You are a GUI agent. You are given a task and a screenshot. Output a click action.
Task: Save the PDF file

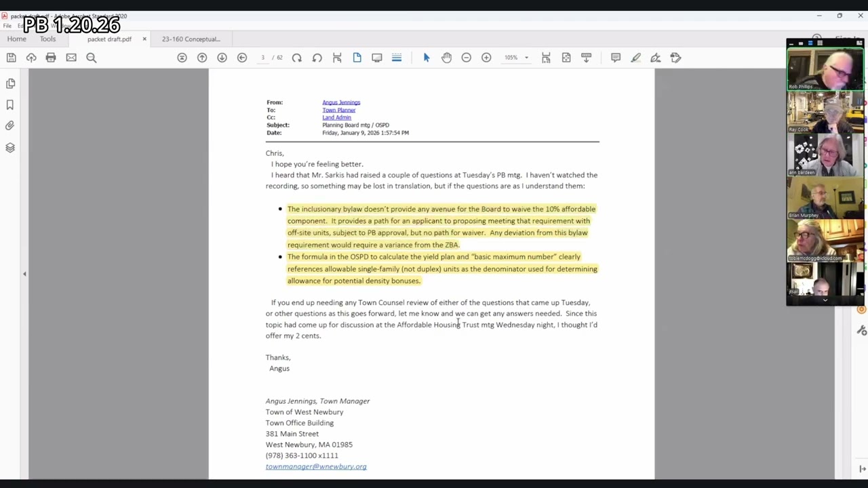11,58
